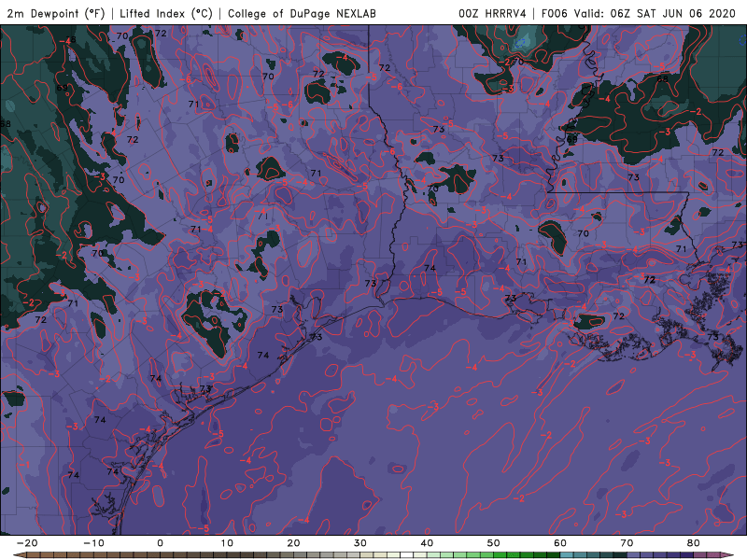Click the -20 label on the color scale
This screenshot has width=747, height=560.
27,543
